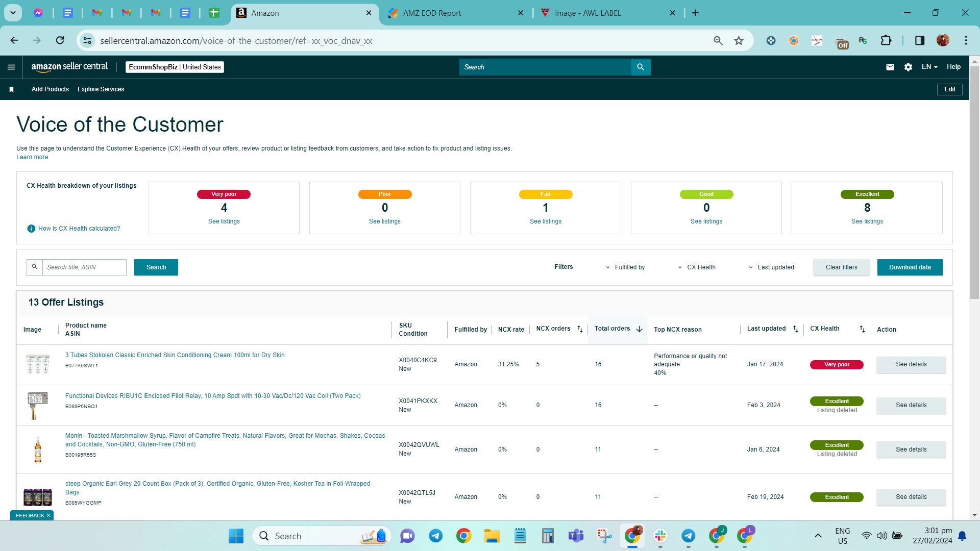
Task: Open File Explorer from the taskbar
Action: point(492,536)
